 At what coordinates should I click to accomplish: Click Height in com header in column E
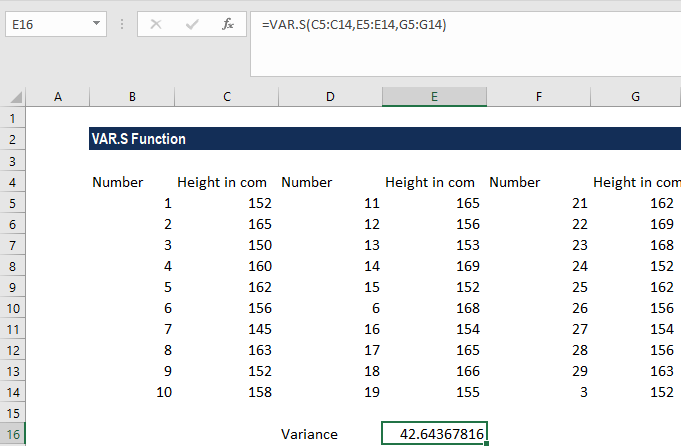pos(434,182)
